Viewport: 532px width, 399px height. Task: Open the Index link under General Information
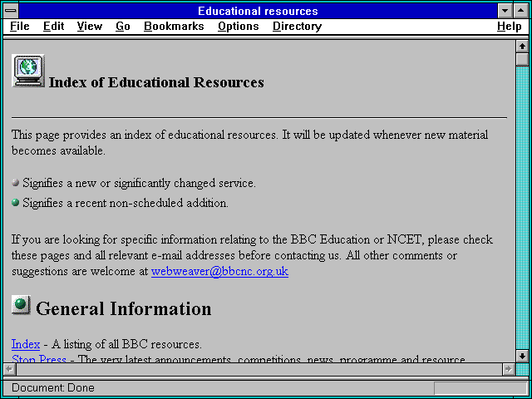coord(26,344)
